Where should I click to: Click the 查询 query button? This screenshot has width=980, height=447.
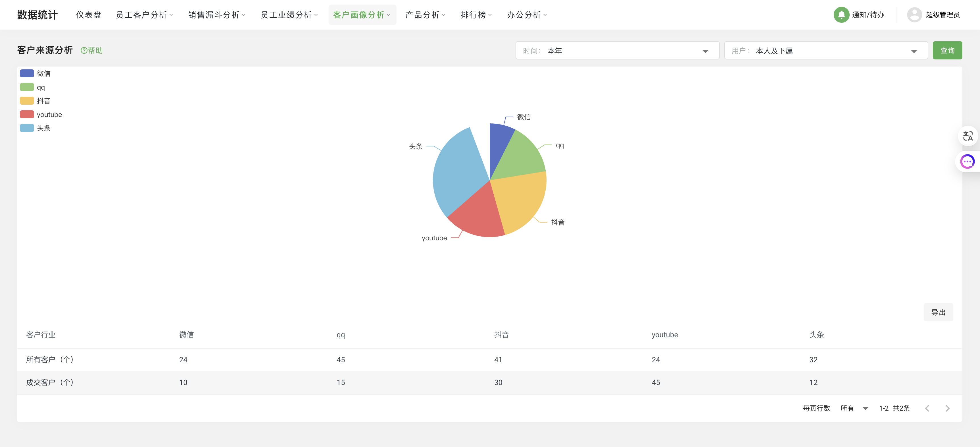(948, 50)
